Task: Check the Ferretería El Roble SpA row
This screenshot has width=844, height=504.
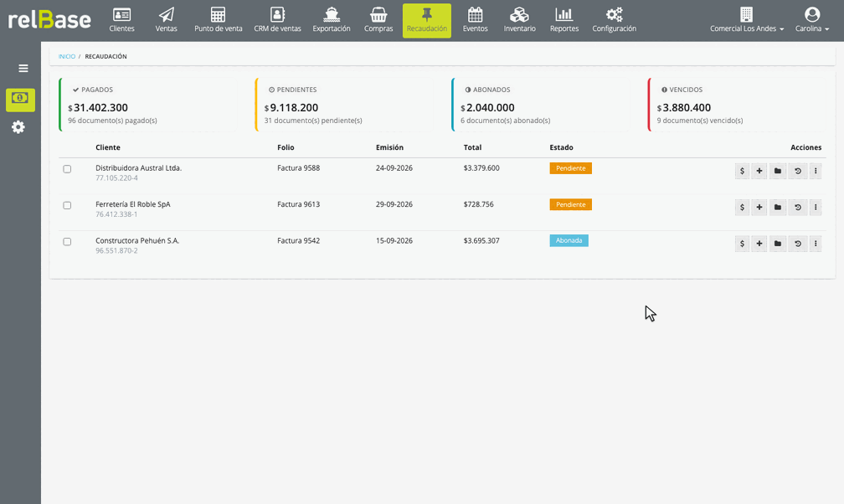Action: (67, 205)
